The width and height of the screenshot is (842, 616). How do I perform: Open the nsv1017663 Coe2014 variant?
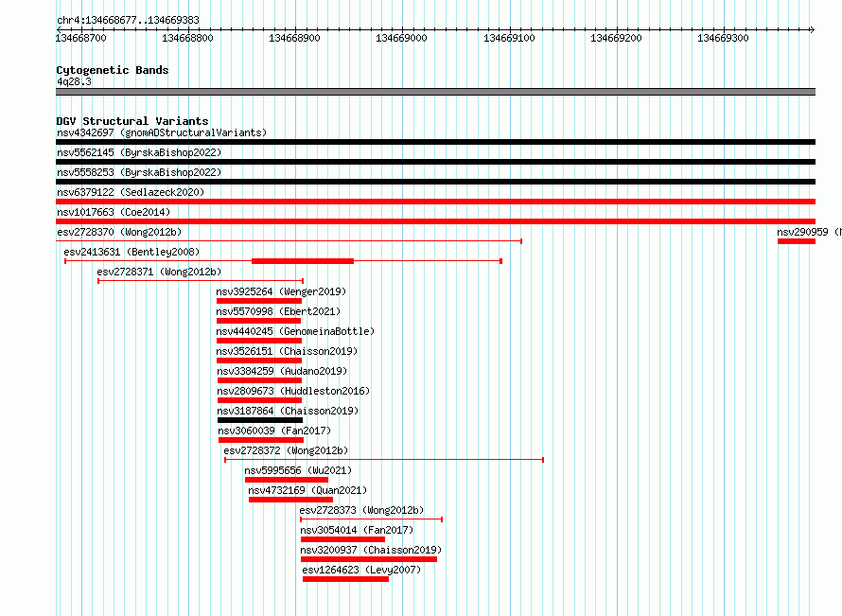(114, 212)
